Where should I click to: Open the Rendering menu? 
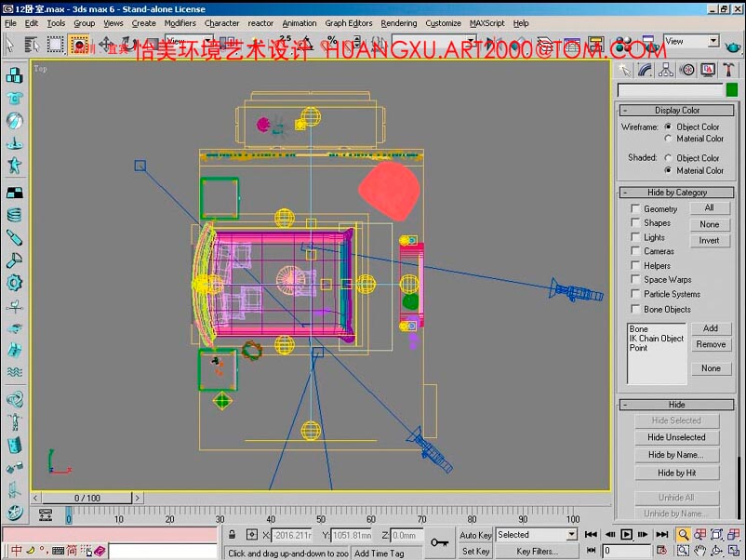[x=399, y=23]
